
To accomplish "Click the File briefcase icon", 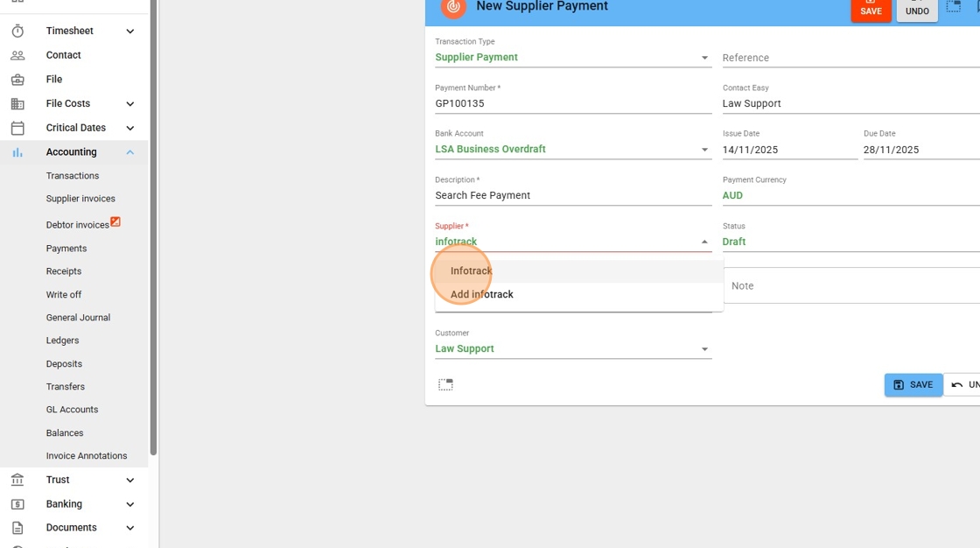I will click(x=17, y=80).
